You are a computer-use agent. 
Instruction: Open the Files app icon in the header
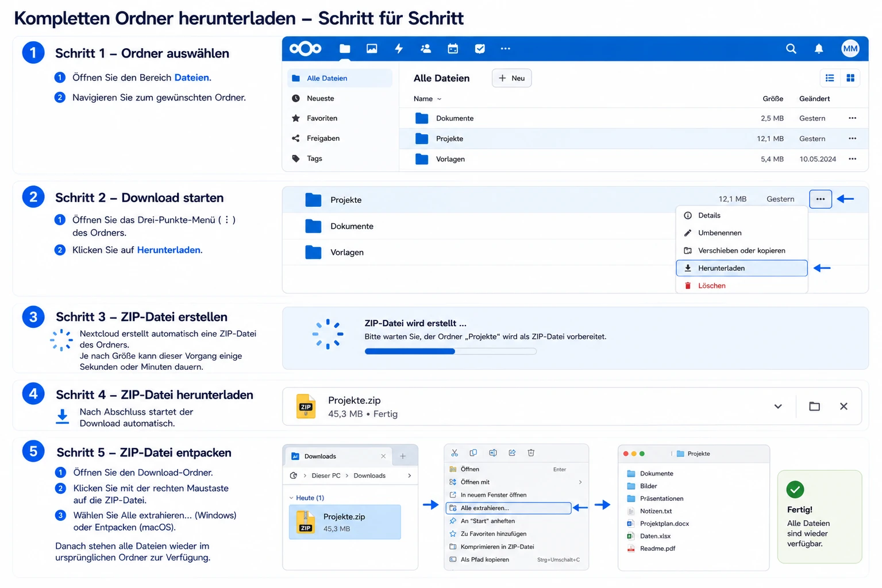tap(345, 49)
